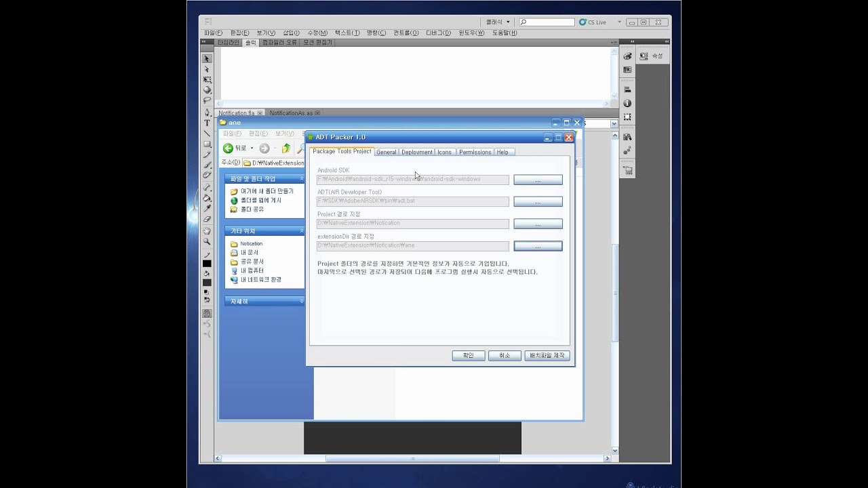Browse for Android SDK path button
The height and width of the screenshot is (488, 868).
538,180
